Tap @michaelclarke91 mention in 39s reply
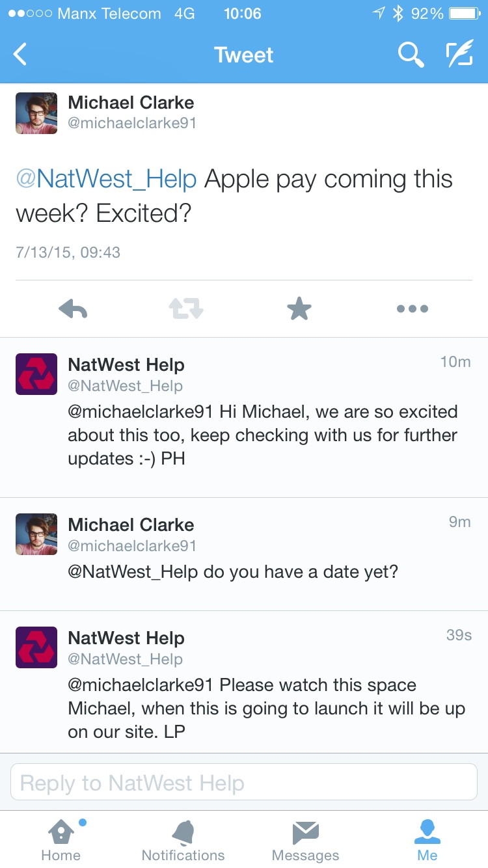 [x=141, y=685]
